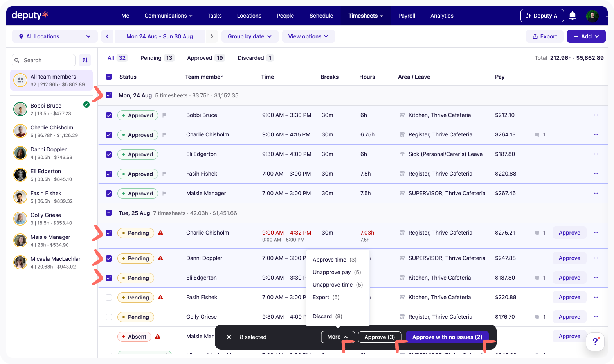Open comment on Charlie Chisholm approved timesheet
This screenshot has height=364, width=614.
537,134
